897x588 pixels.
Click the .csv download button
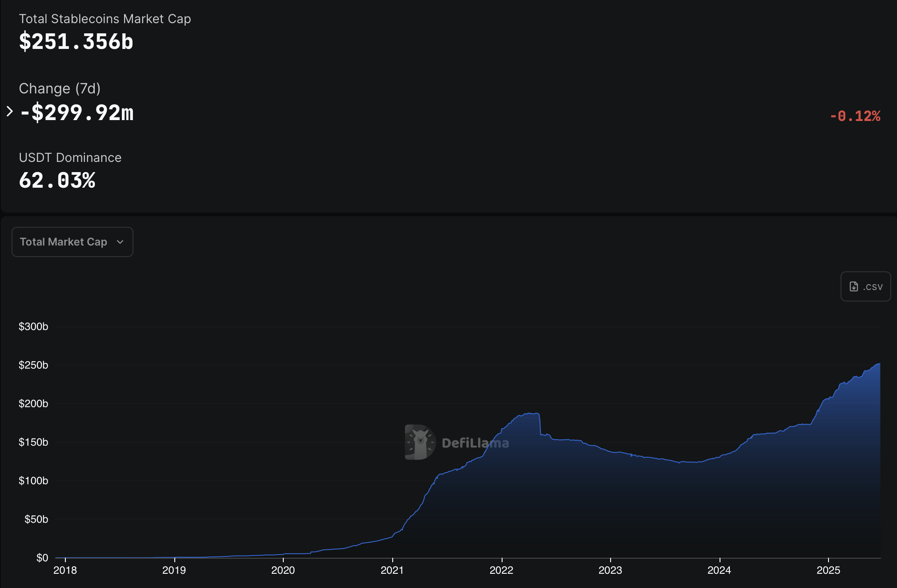point(865,286)
